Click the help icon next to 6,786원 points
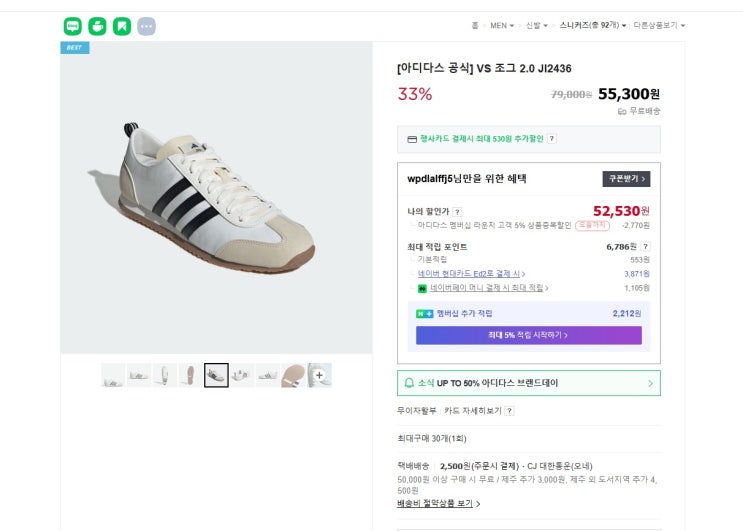The width and height of the screenshot is (743, 531). pyautogui.click(x=645, y=246)
